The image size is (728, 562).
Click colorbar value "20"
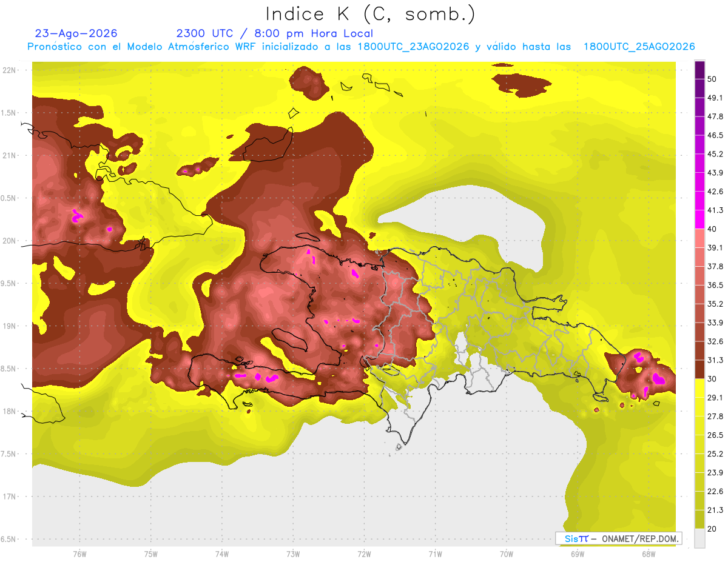pos(713,529)
